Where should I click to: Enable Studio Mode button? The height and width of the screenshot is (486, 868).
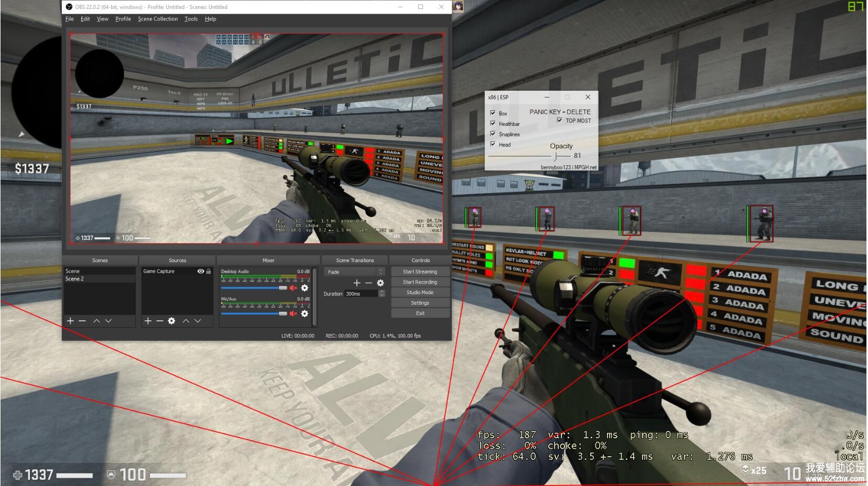click(x=420, y=293)
